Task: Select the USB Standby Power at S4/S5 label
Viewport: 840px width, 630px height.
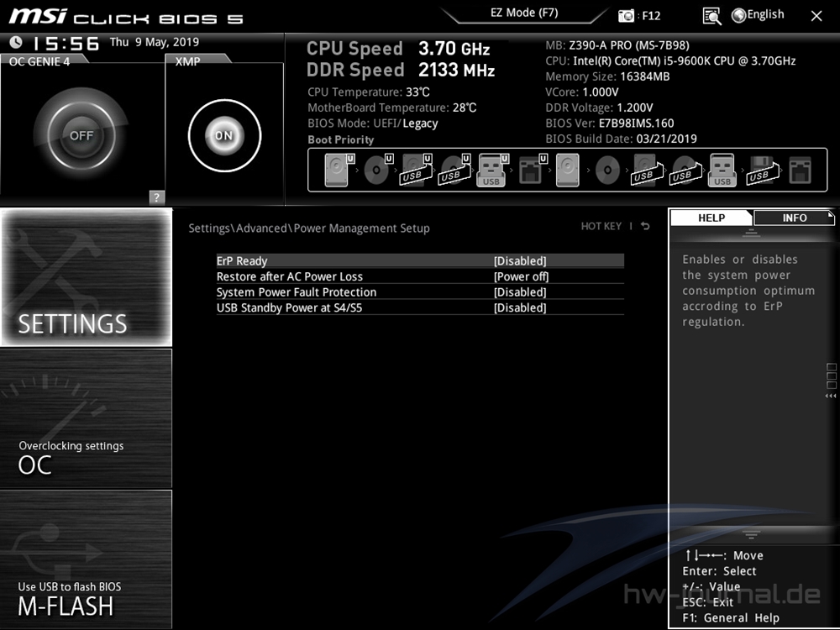Action: [x=289, y=307]
